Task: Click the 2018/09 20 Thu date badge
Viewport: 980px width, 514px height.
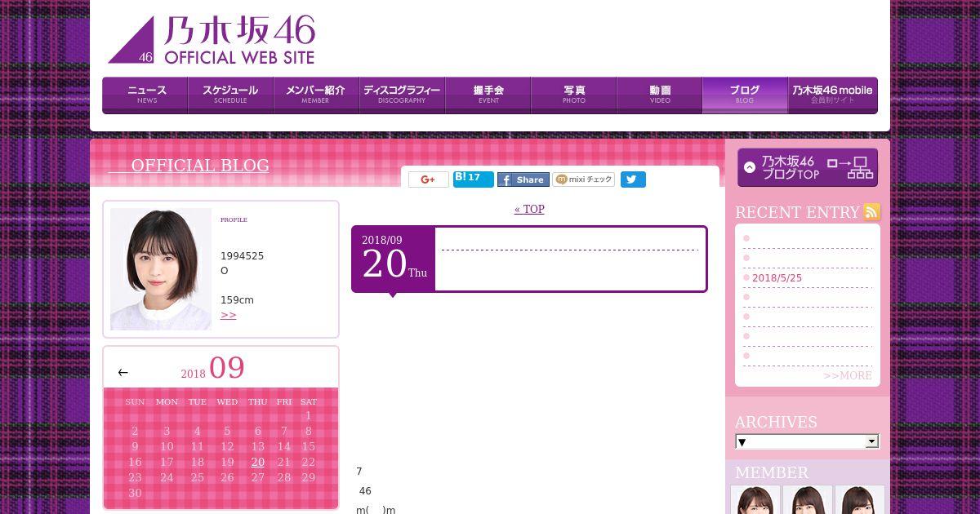Action: point(394,259)
